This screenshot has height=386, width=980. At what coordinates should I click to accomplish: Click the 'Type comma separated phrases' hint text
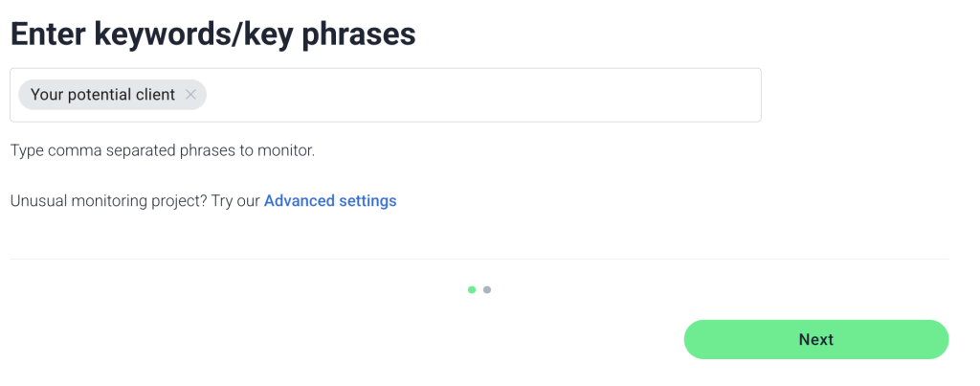(x=163, y=150)
